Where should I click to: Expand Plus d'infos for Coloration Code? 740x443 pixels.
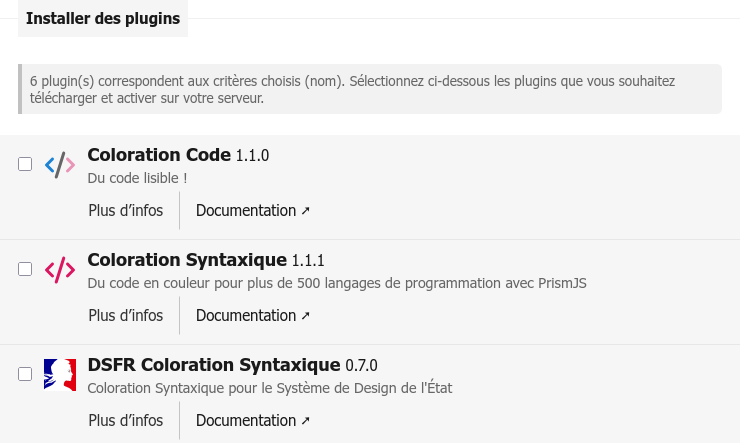click(125, 211)
